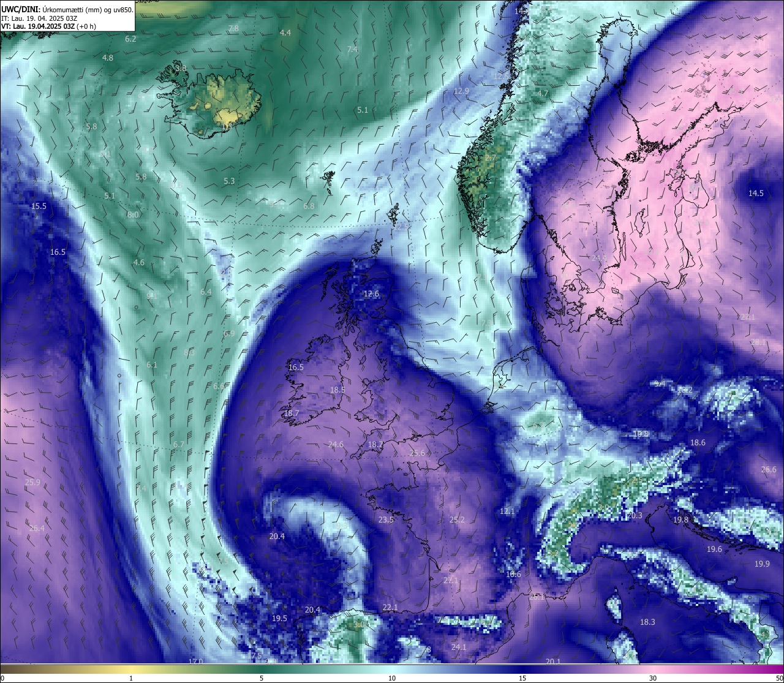Viewport: 784px width, 683px height.
Task: Click the UWC/DINI map title text
Action: (67, 9)
